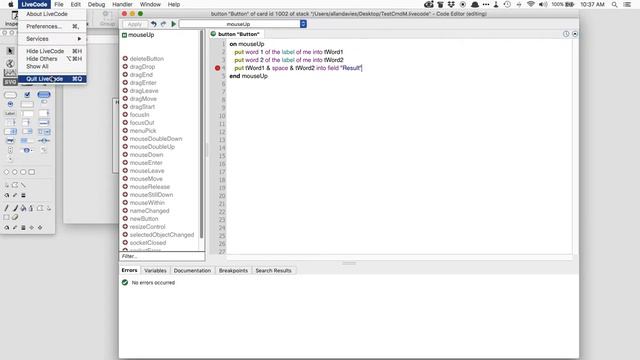This screenshot has width=640, height=360.
Task: Open the Breakpoints tab
Action: tap(233, 271)
